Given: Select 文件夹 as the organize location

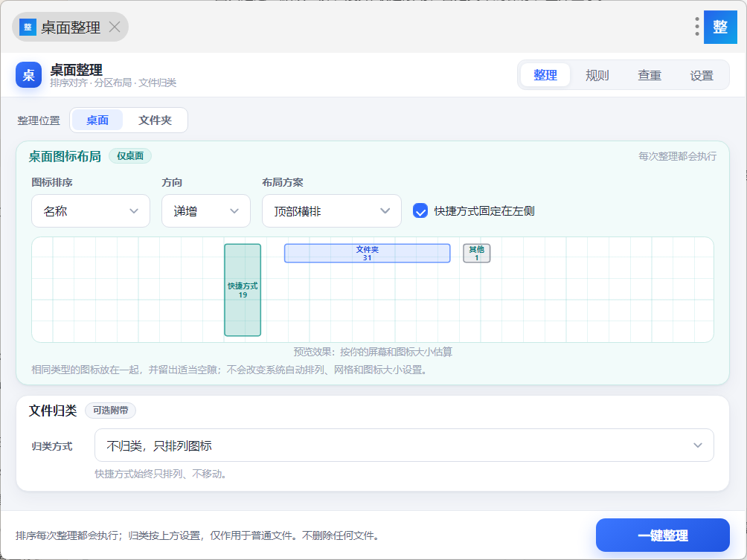Looking at the screenshot, I should (155, 120).
